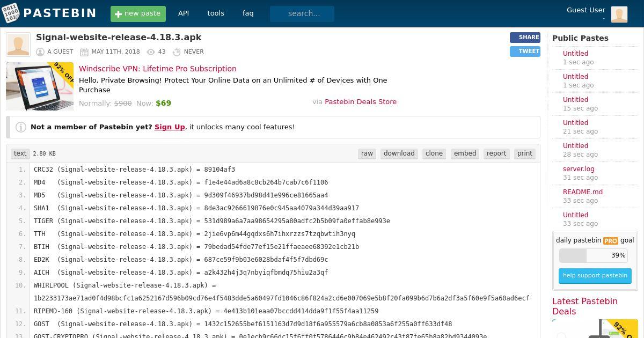Click the RIPEMD-160 hash line
644x338 pixels.
[206, 311]
